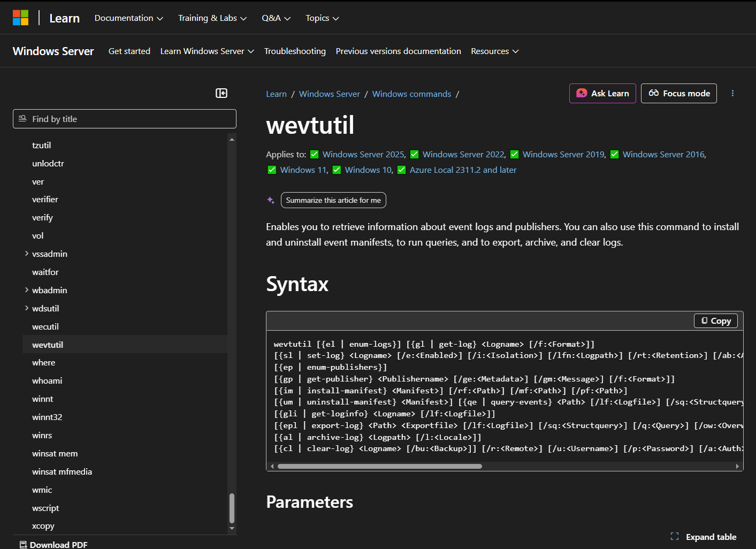Image resolution: width=756 pixels, height=549 pixels.
Task: Open the Documentation dropdown
Action: click(x=129, y=18)
